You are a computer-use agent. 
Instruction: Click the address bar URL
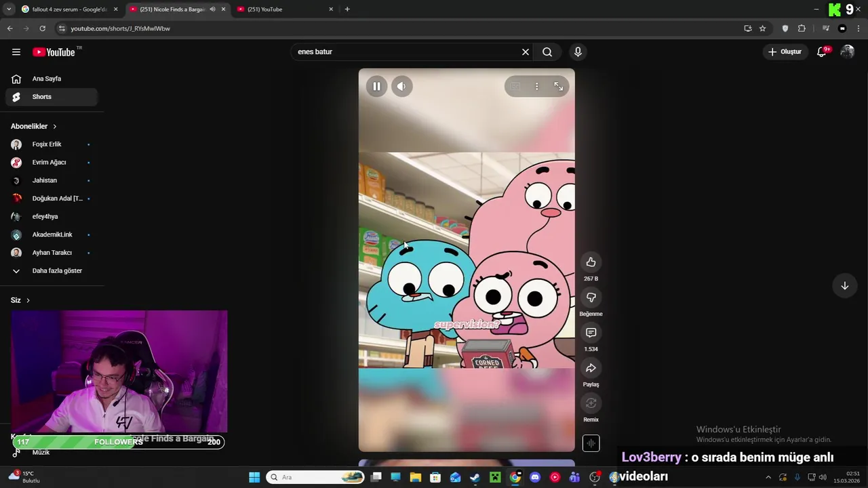(x=120, y=28)
